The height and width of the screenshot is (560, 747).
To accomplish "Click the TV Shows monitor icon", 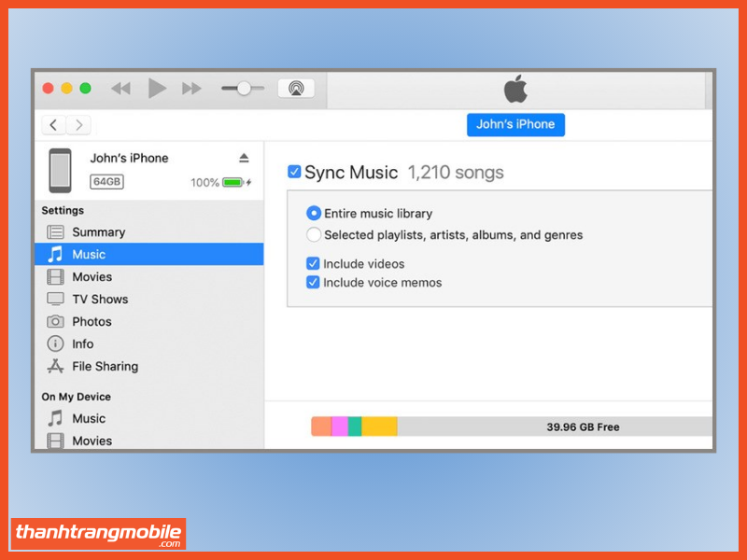I will (55, 299).
